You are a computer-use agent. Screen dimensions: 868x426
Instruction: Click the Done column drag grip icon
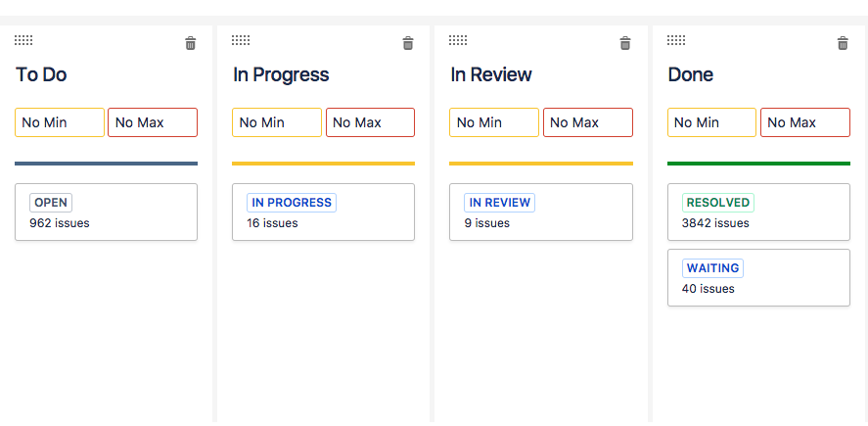676,40
